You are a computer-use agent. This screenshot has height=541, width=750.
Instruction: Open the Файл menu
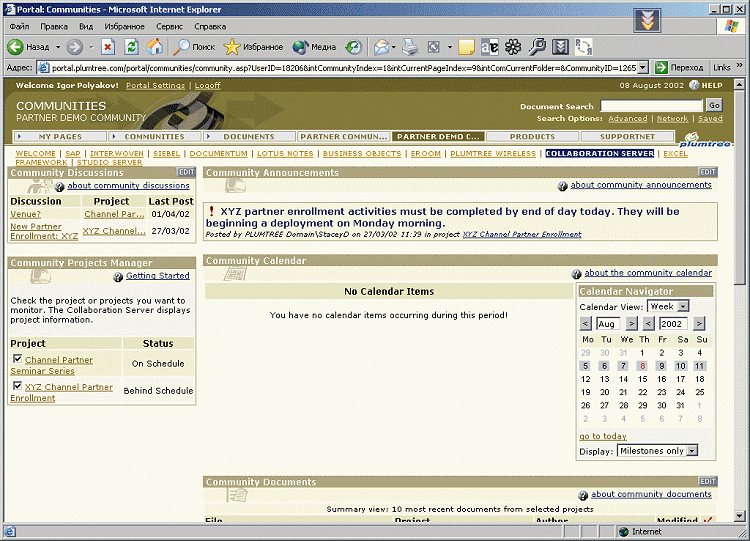20,26
